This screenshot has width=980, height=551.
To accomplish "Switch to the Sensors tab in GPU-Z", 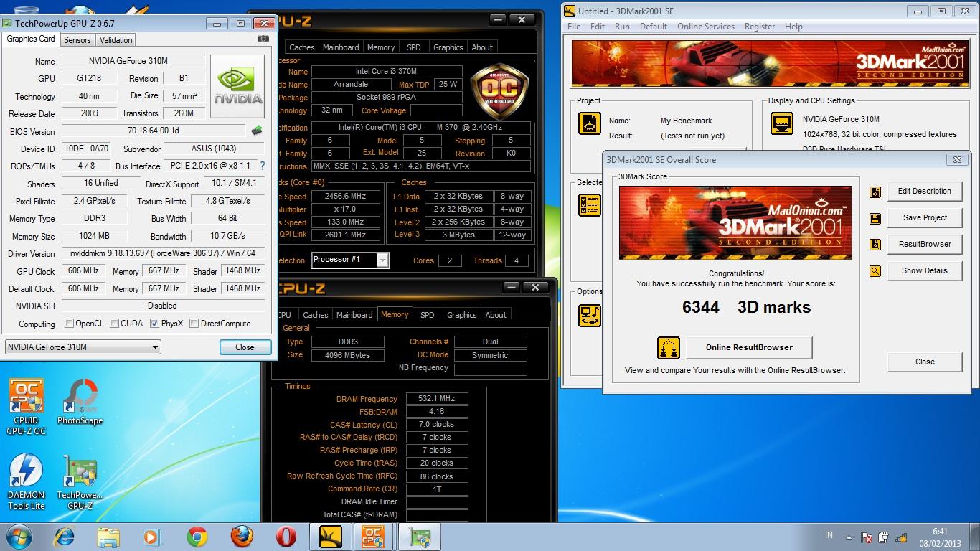I will (x=77, y=40).
